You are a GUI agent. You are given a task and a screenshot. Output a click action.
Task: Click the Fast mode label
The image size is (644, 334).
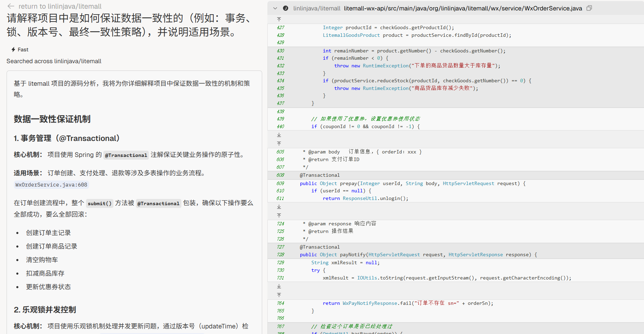coord(23,50)
